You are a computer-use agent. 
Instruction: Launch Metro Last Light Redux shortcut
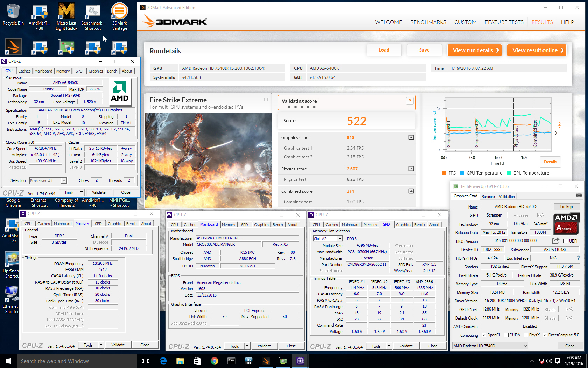tap(66, 16)
